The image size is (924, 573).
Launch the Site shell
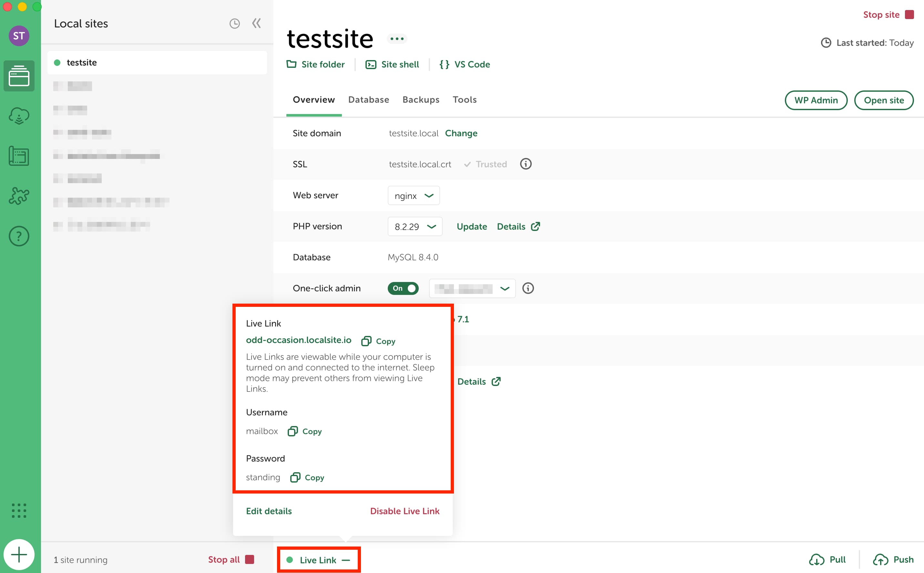(x=392, y=64)
